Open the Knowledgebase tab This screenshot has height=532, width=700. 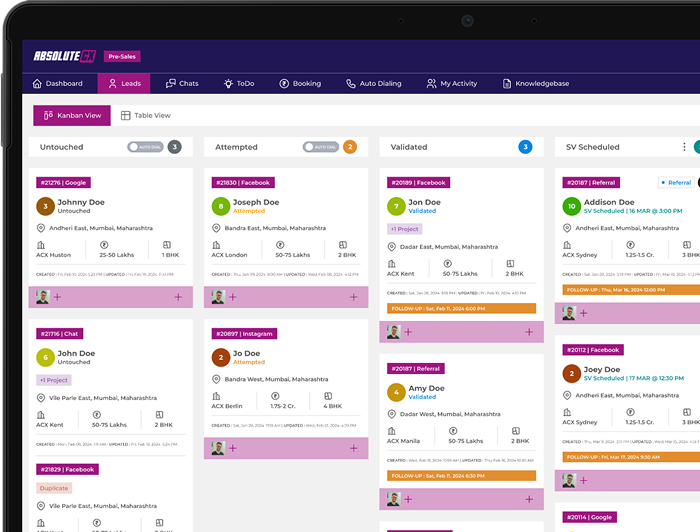click(536, 83)
